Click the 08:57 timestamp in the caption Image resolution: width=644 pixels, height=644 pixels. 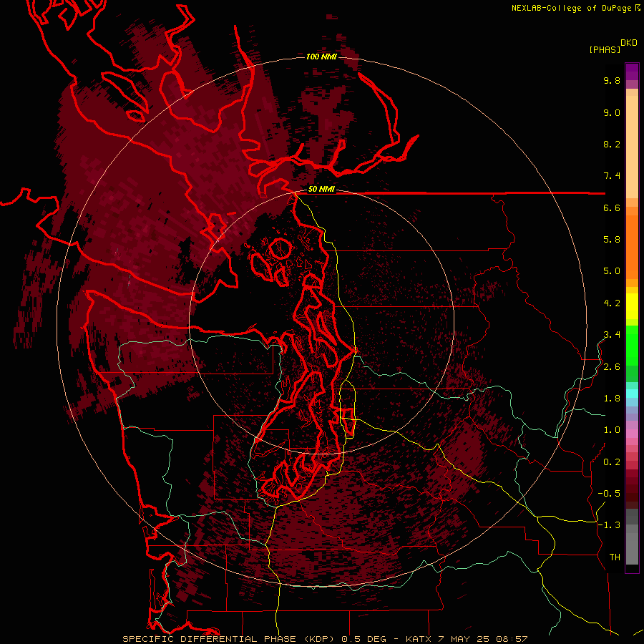tap(512, 639)
